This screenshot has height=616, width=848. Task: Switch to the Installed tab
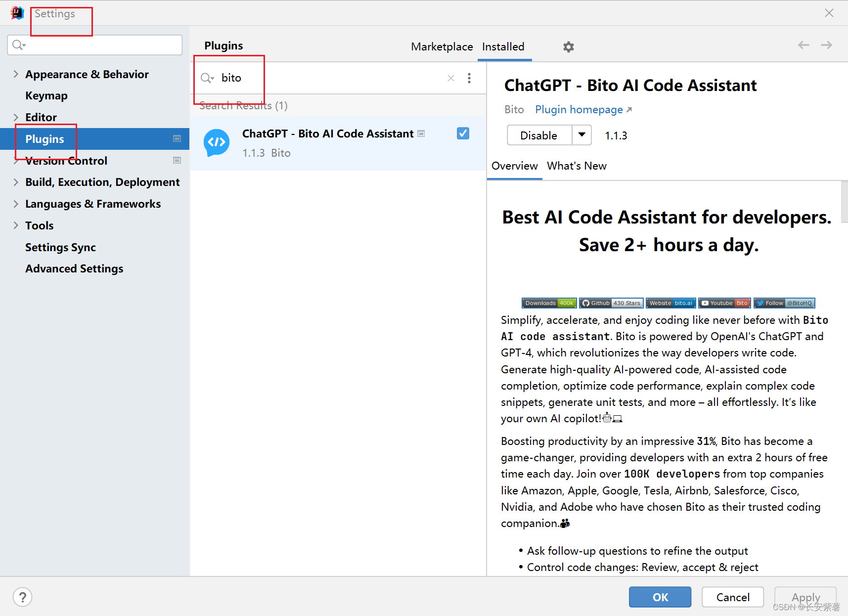(x=503, y=46)
